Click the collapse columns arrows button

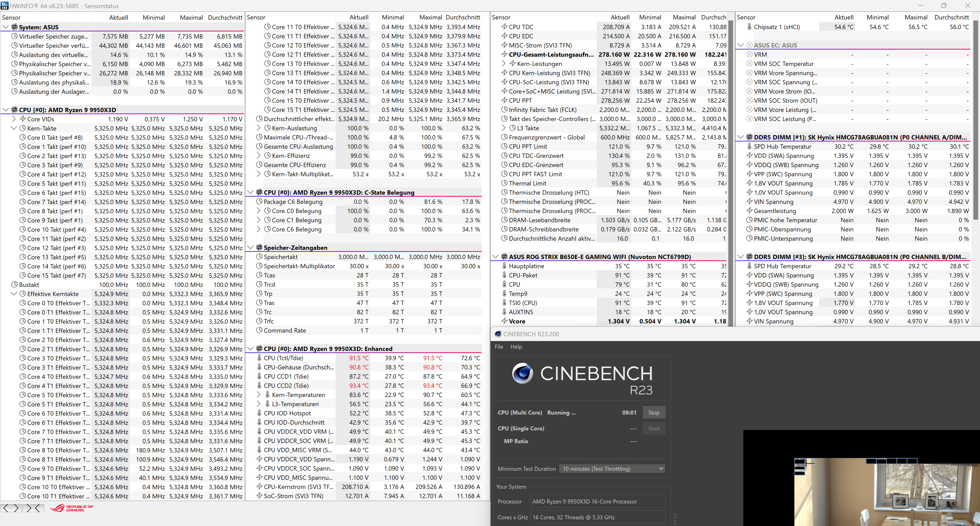click(x=33, y=508)
